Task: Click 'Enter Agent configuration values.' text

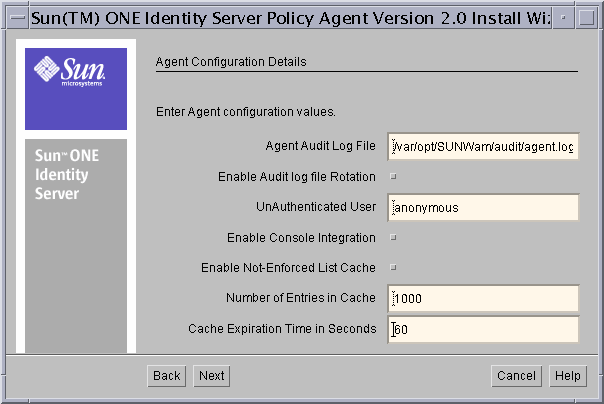Action: (x=246, y=112)
